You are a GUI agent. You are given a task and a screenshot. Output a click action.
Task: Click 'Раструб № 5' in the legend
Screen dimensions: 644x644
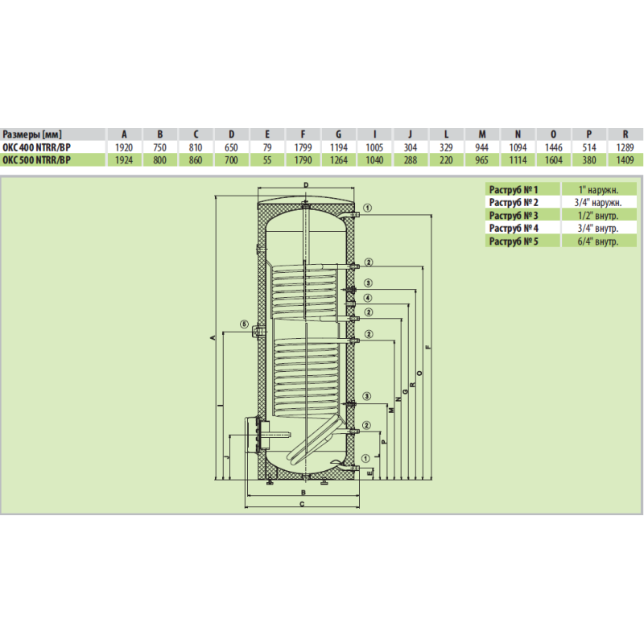pyautogui.click(x=513, y=241)
